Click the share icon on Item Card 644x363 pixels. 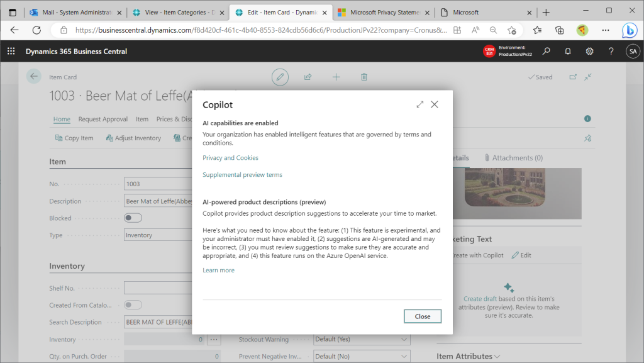pyautogui.click(x=308, y=77)
